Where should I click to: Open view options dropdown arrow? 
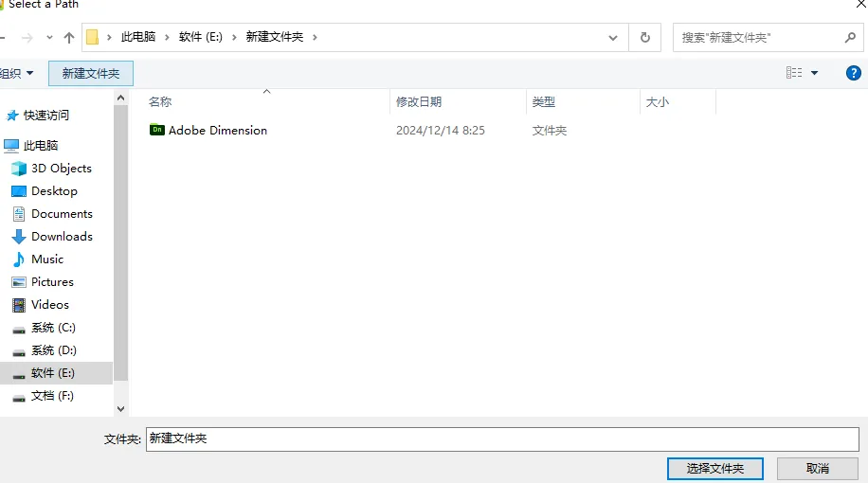coord(814,73)
